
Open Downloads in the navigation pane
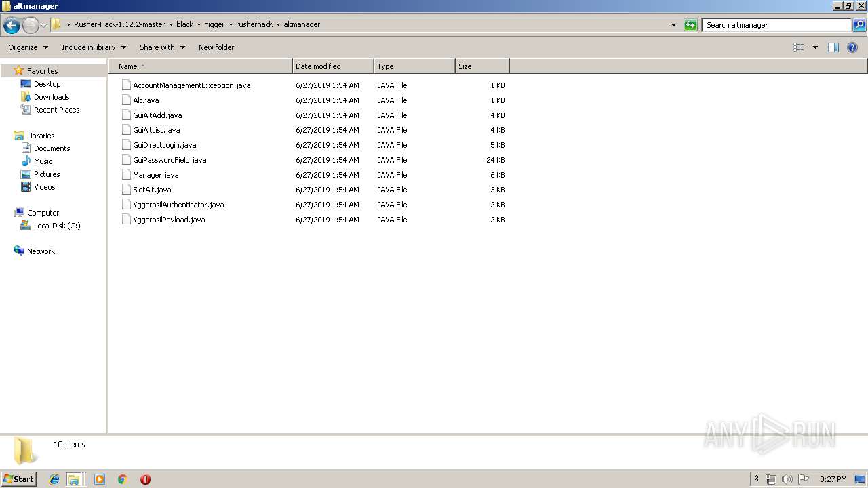click(x=52, y=97)
